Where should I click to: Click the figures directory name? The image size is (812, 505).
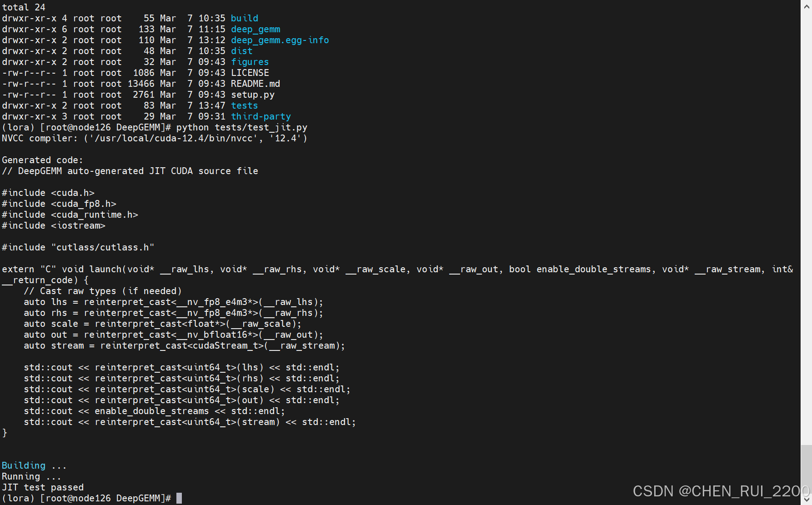tap(250, 62)
